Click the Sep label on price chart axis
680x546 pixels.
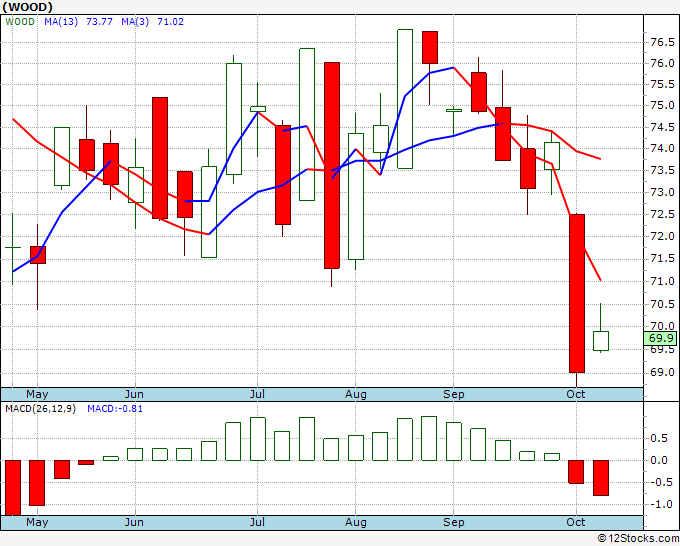click(x=454, y=394)
